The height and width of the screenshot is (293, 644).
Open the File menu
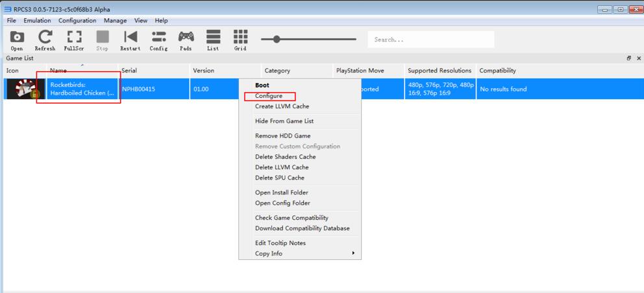12,21
